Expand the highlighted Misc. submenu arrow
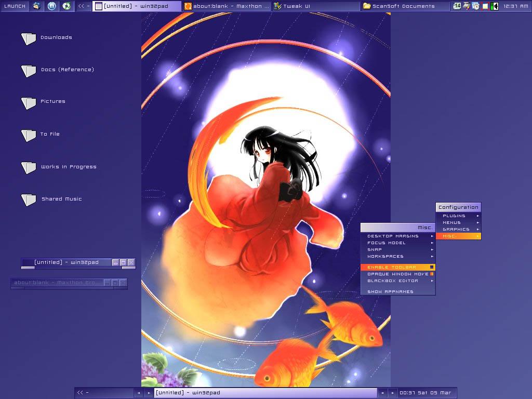The width and height of the screenshot is (532, 399). coord(478,236)
